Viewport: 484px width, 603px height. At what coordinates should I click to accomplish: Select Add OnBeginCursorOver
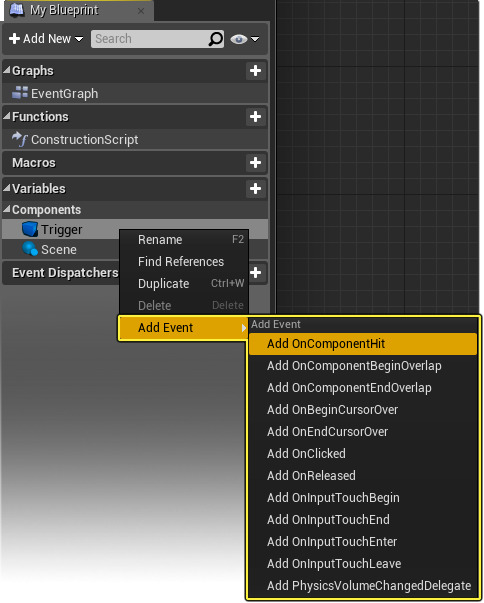pos(363,410)
